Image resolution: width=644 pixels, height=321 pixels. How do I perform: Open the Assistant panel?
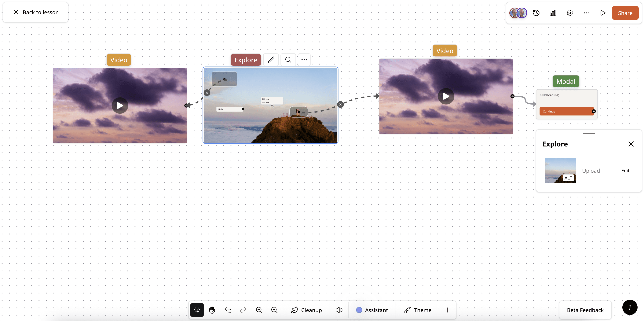[372, 310]
